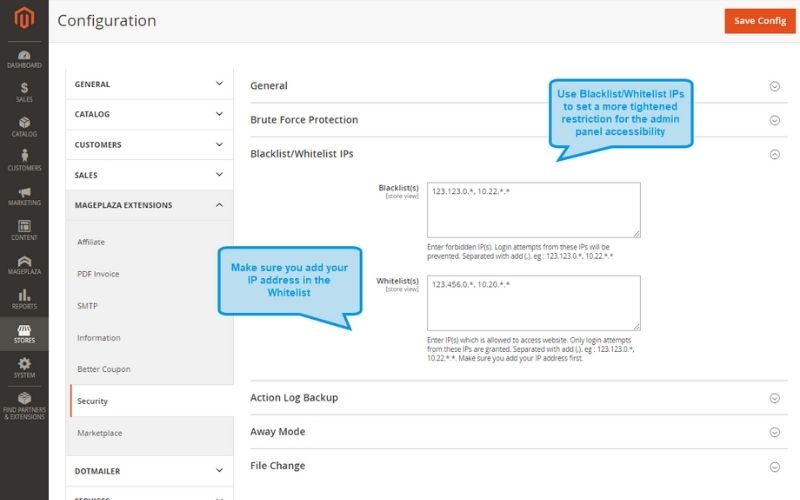Expand the Catalog settings group
Screen dimensions: 800x500
[150, 114]
